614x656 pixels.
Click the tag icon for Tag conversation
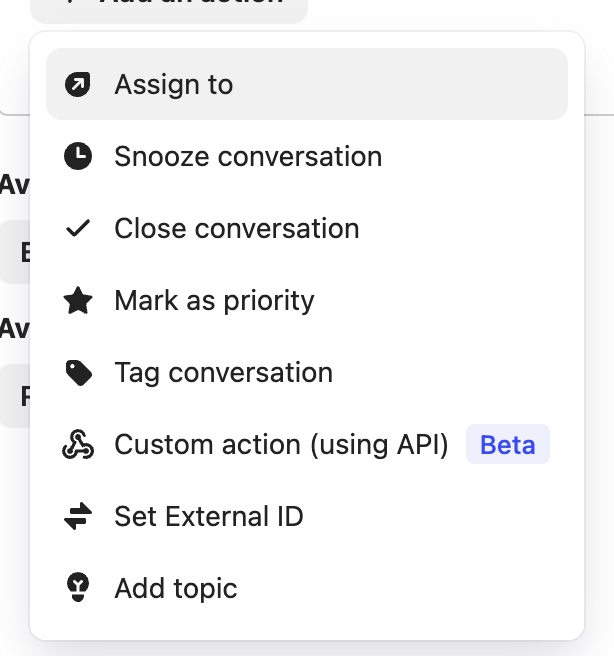pos(77,373)
